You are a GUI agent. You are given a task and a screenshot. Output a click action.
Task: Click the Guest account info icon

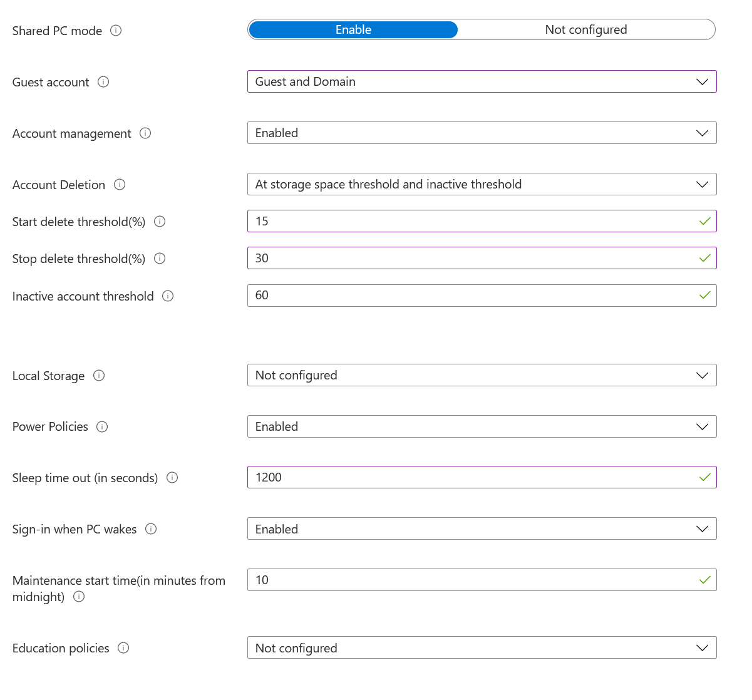click(103, 82)
